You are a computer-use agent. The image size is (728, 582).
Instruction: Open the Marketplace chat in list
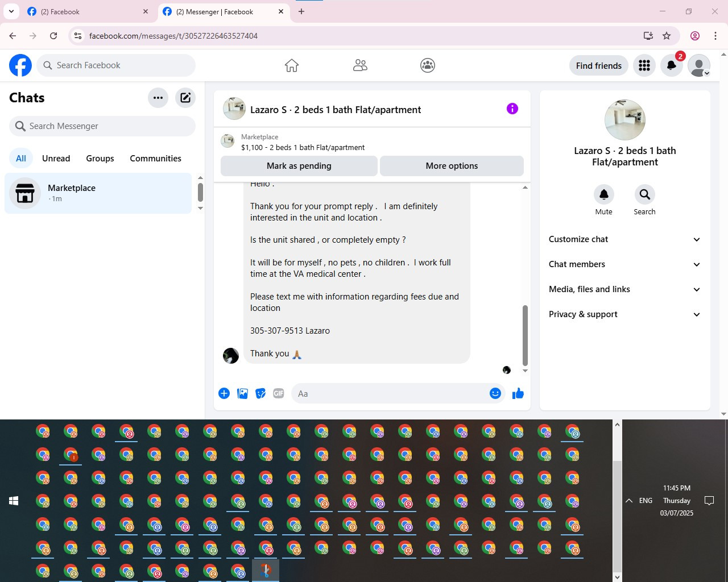point(98,193)
